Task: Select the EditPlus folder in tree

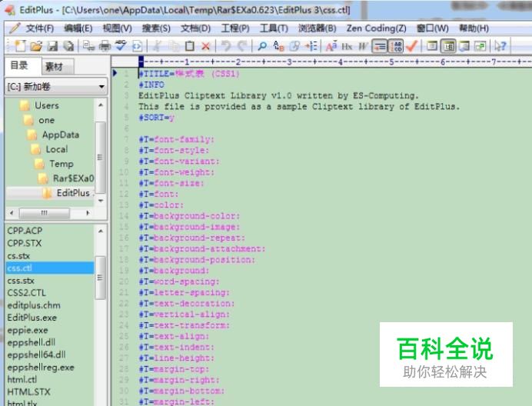Action: 73,193
